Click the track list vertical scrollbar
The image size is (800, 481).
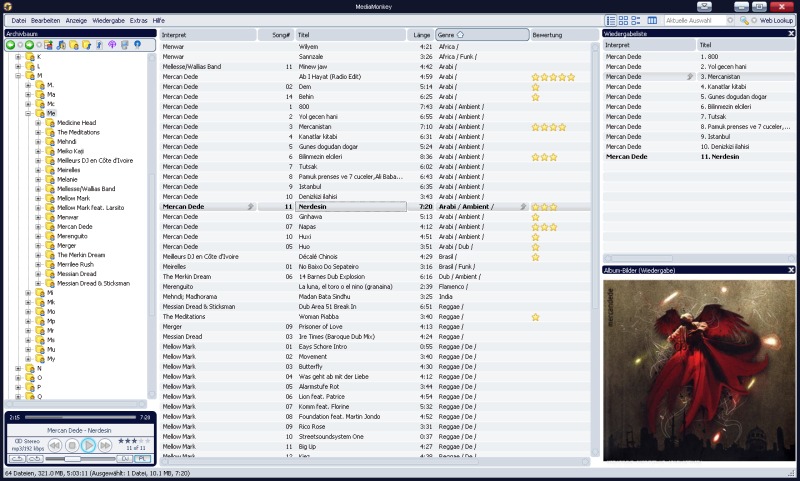pos(595,250)
